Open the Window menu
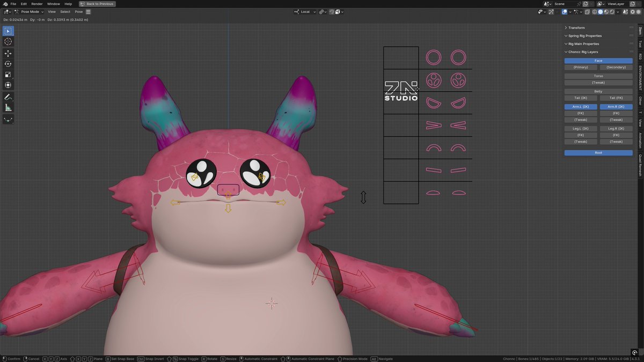 [x=54, y=4]
